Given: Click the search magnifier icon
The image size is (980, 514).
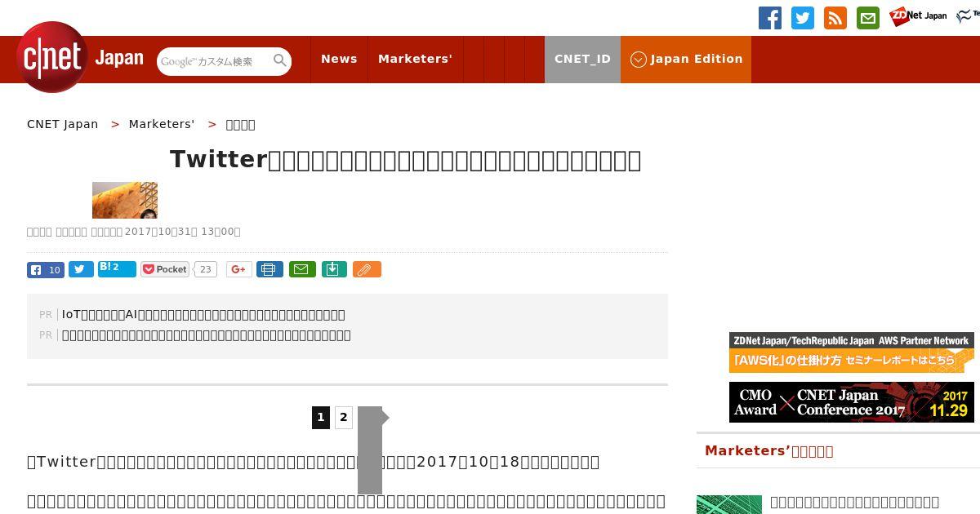Looking at the screenshot, I should click(x=280, y=61).
